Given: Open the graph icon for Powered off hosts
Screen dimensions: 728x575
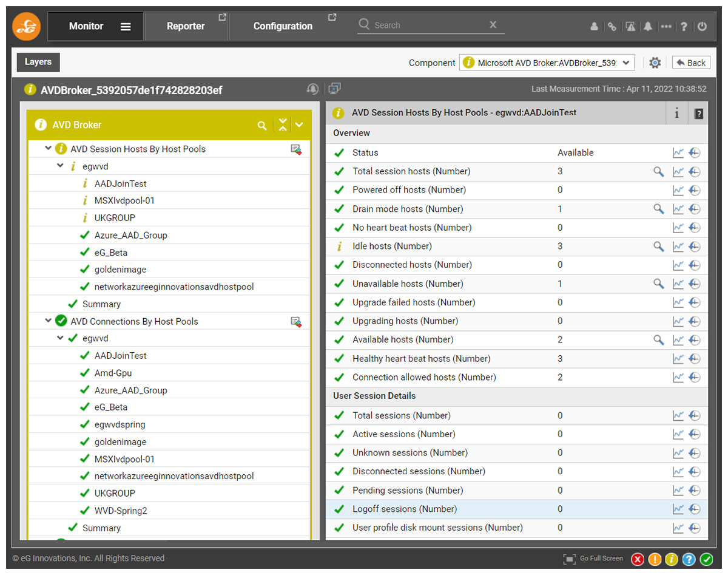Looking at the screenshot, I should click(678, 191).
